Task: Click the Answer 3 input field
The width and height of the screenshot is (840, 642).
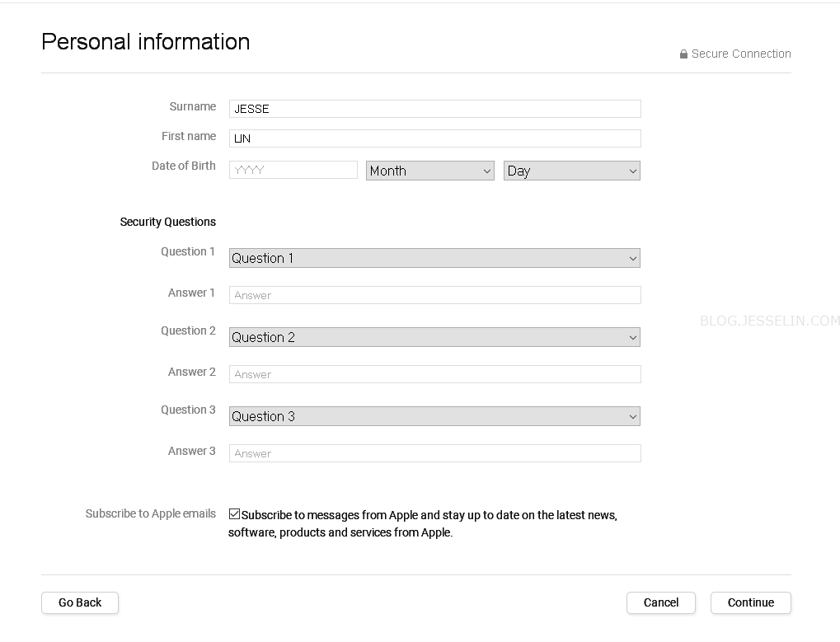Action: 434,453
